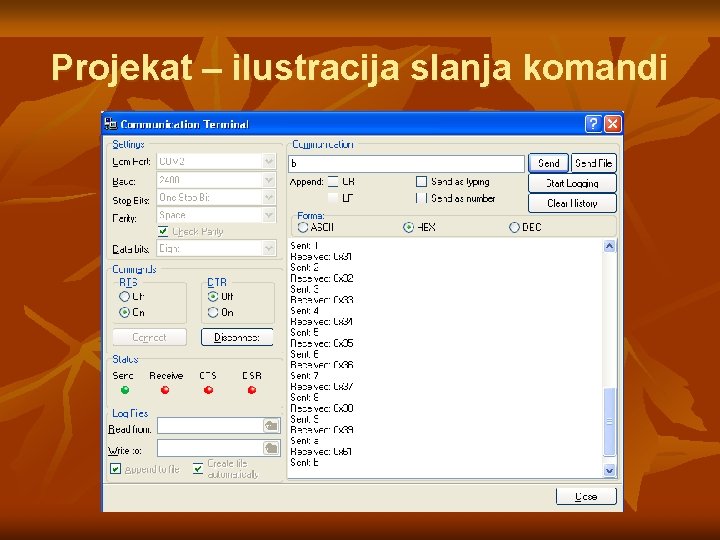Click the Communication Terminal title bar icon
This screenshot has width=720, height=540.
tap(111, 124)
